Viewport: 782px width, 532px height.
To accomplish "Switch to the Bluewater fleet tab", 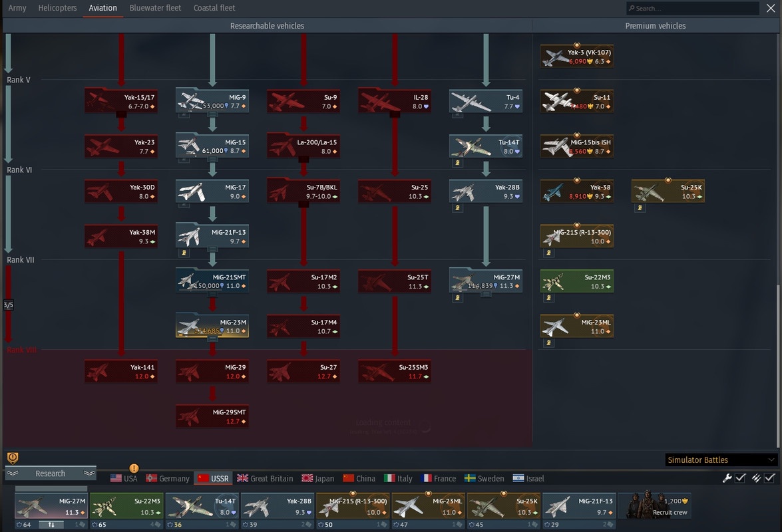I will (155, 8).
